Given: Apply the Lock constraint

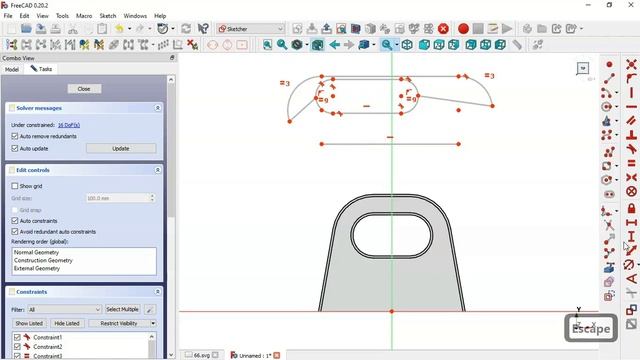Looking at the screenshot, I should pyautogui.click(x=631, y=208).
